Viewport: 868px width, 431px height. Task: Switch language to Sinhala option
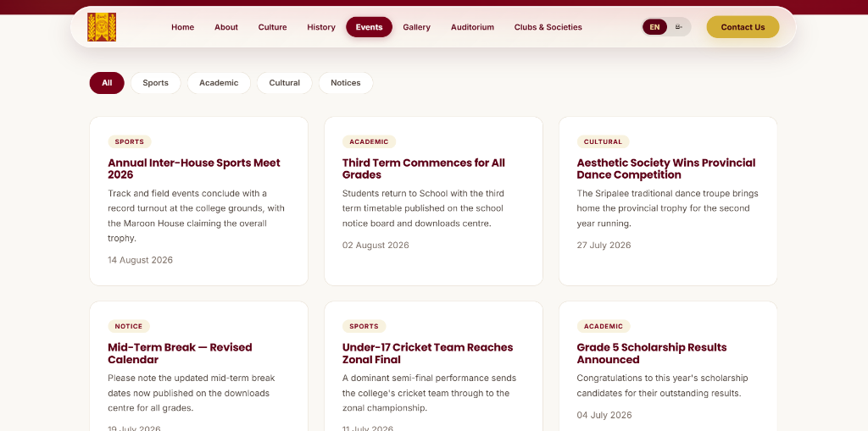(x=679, y=27)
